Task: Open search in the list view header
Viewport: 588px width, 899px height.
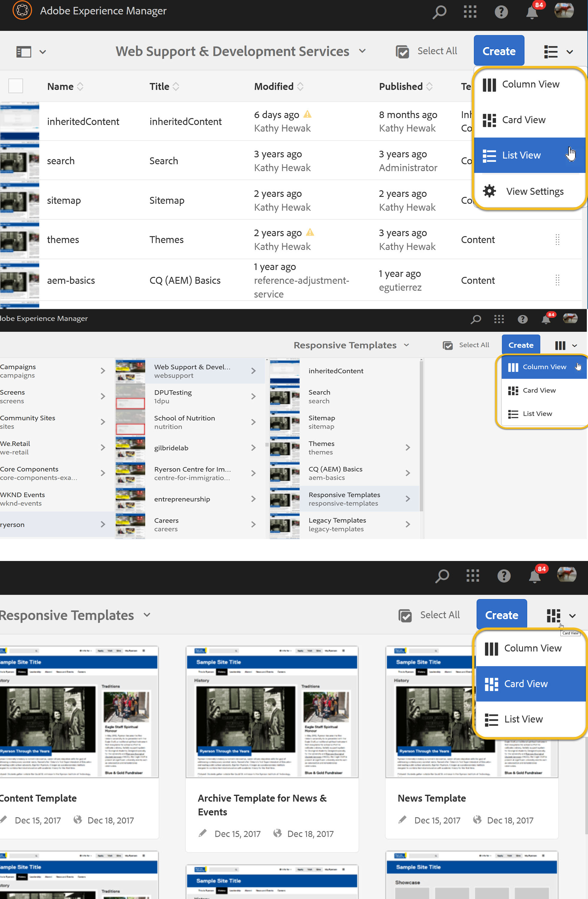Action: [x=439, y=12]
